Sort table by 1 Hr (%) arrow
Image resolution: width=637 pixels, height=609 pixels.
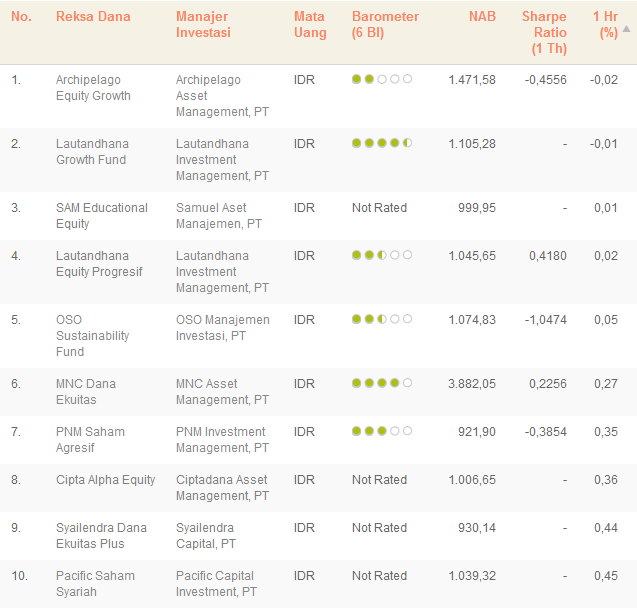pyautogui.click(x=626, y=28)
